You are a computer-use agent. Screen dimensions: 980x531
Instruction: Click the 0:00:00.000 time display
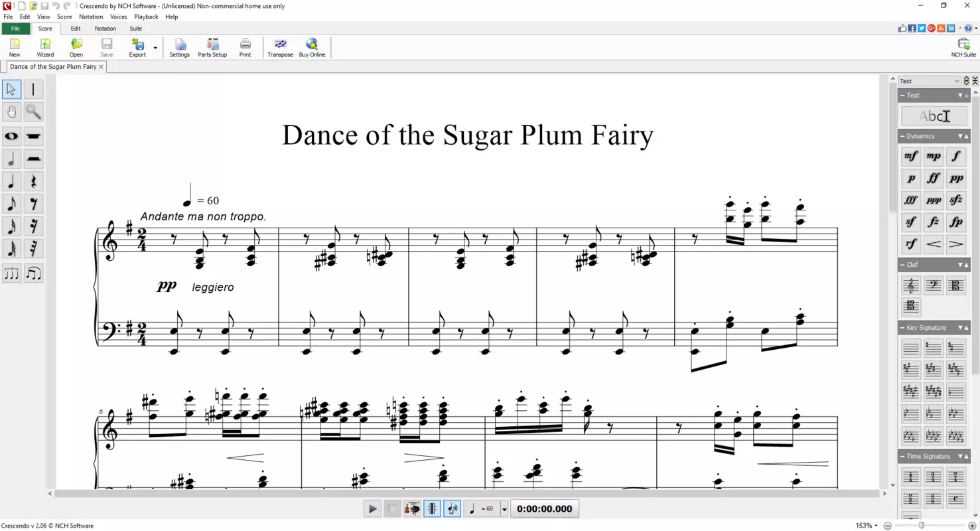[544, 509]
